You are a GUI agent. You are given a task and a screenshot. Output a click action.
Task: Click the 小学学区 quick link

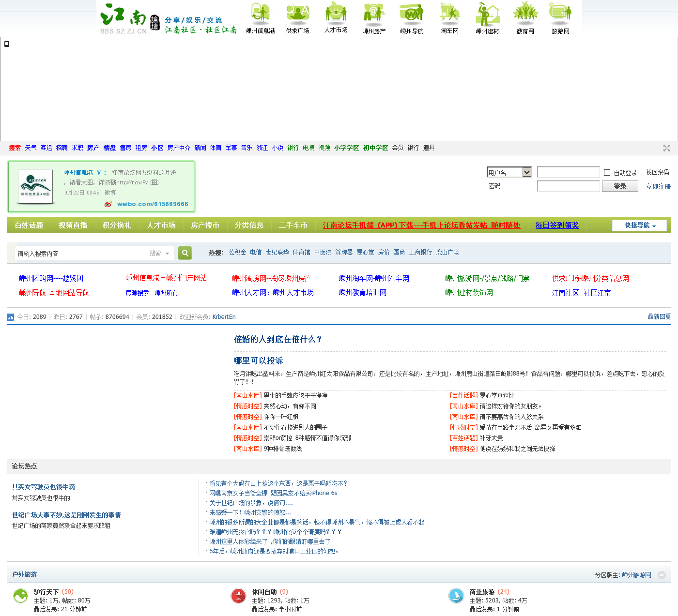click(x=346, y=148)
